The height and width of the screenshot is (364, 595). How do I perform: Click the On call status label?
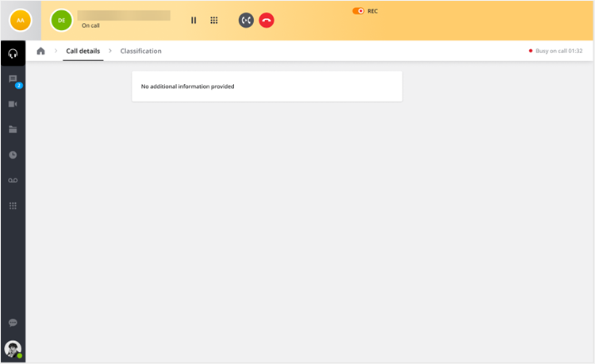click(x=90, y=25)
